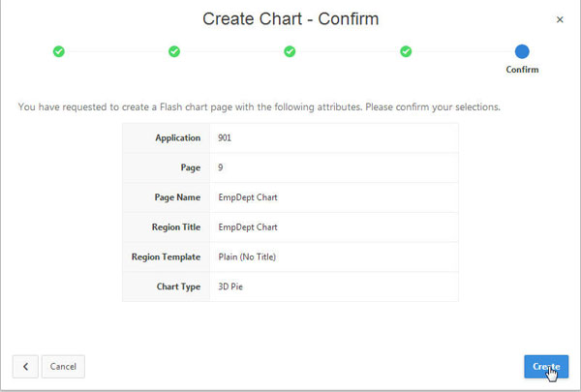
Task: Click the first completed wizard step checkmark
Action: [x=58, y=51]
